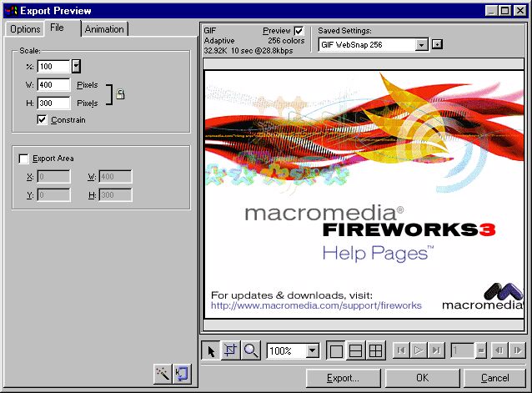Click the "32.92K 10 sec @28.8kbps" text

tap(248, 51)
